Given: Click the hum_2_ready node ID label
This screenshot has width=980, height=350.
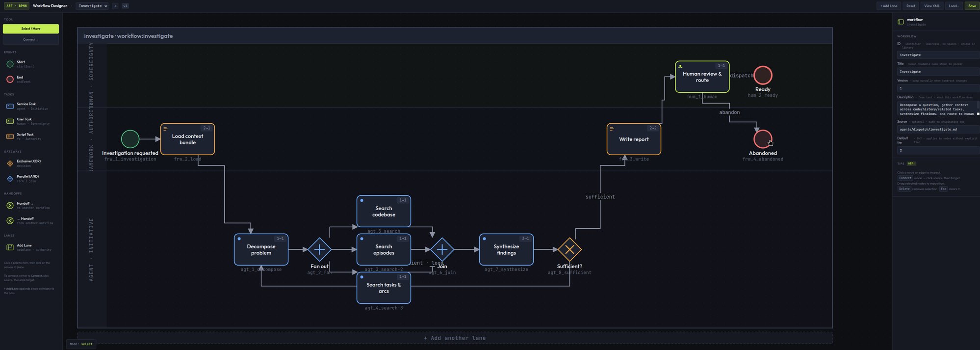Looking at the screenshot, I should click(x=763, y=95).
